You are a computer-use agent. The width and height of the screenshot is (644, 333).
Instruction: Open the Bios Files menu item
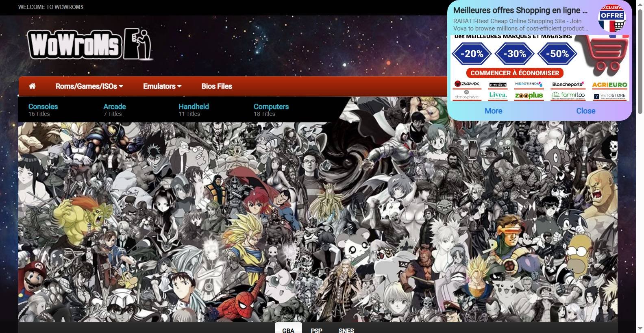tap(217, 86)
